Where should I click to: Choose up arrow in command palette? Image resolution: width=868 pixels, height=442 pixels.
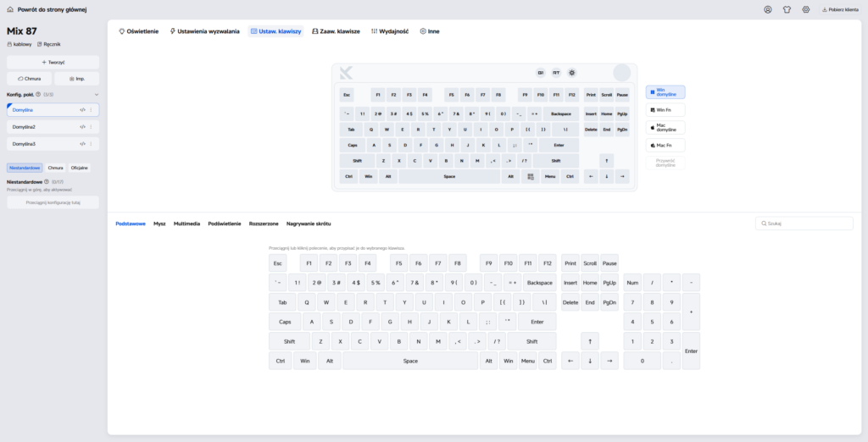[590, 341]
